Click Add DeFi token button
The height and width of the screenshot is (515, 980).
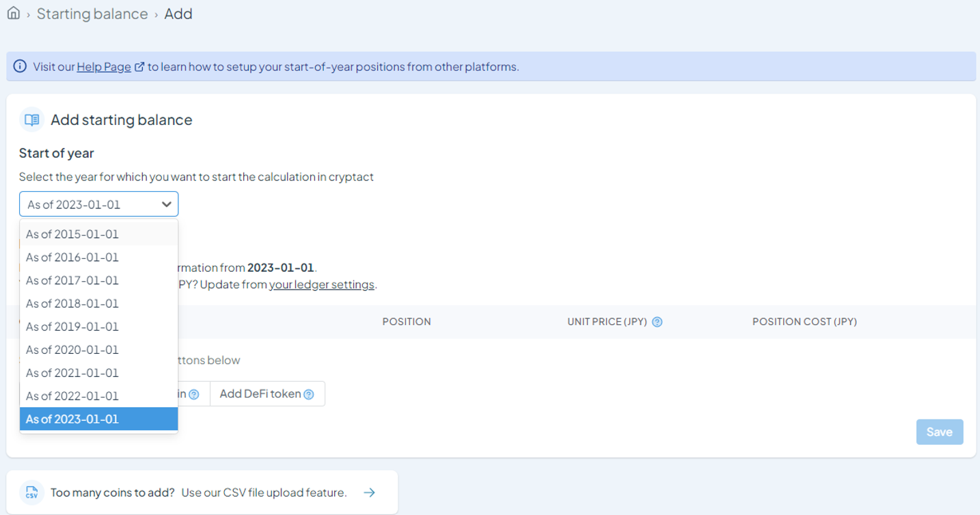pyautogui.click(x=267, y=394)
